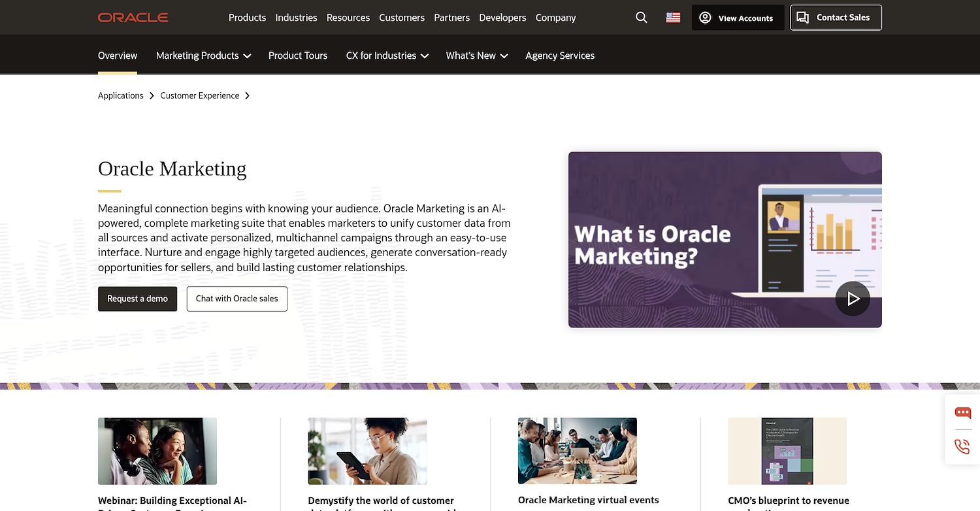Viewport: 980px width, 511px height.
Task: Click the Oracle logo
Action: tap(133, 18)
